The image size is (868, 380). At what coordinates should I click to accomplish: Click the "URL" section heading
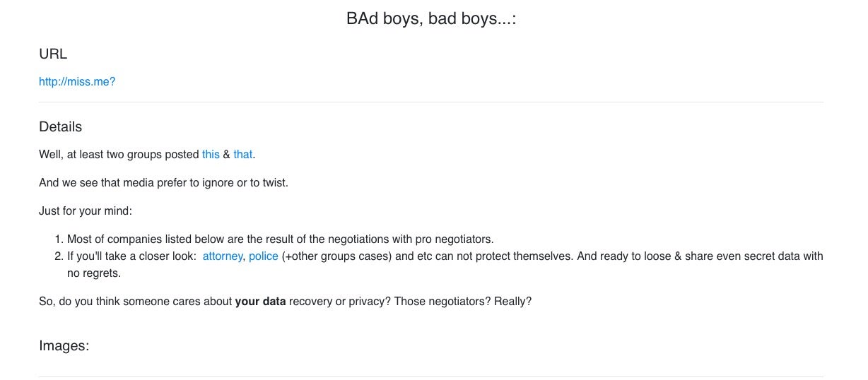click(x=53, y=54)
